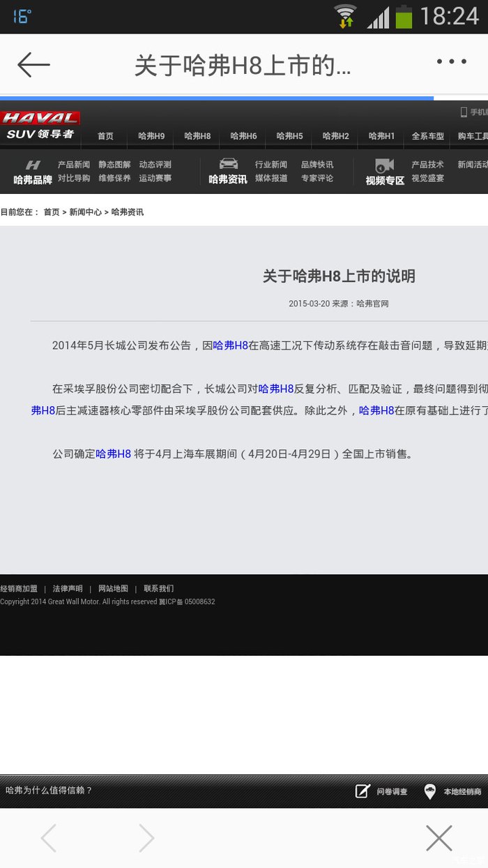This screenshot has width=488, height=868.
Task: Click the HAVAL SUV logo
Action: [40, 126]
